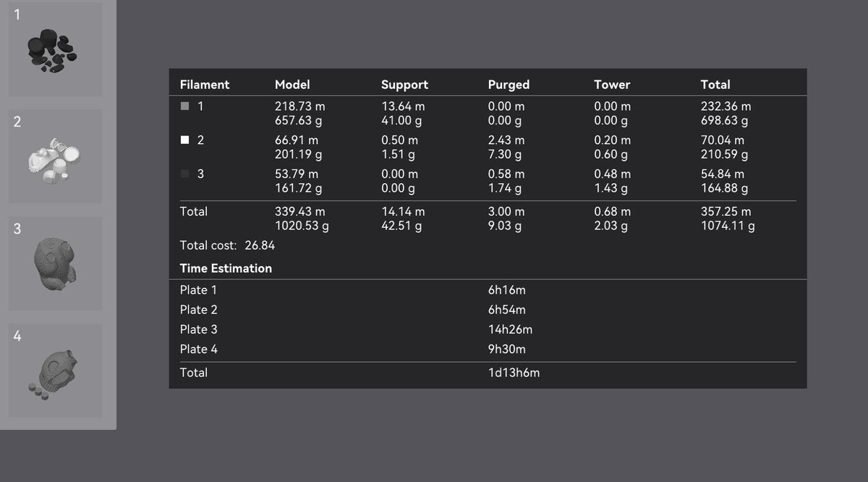Click the Filament column header
Viewport: 868px width, 482px height.
pyautogui.click(x=205, y=85)
